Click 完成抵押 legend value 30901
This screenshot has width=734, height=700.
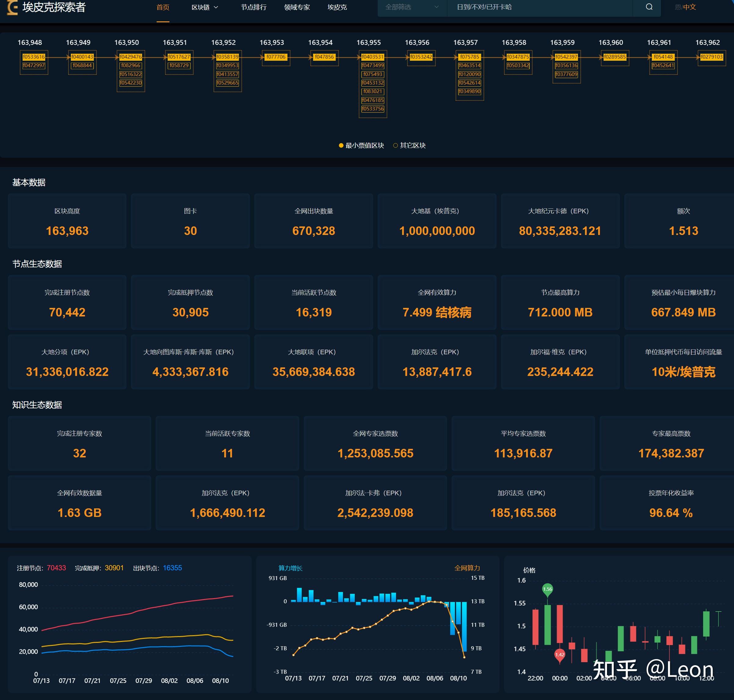point(114,568)
